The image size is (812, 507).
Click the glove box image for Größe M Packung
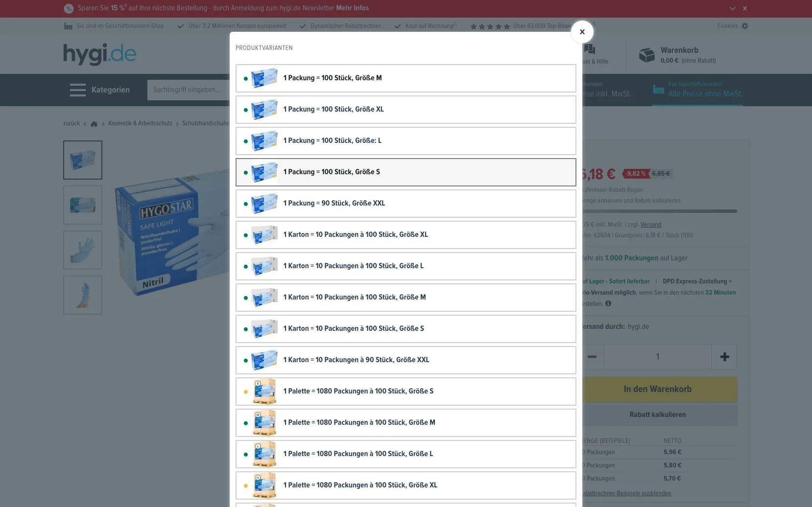(264, 78)
